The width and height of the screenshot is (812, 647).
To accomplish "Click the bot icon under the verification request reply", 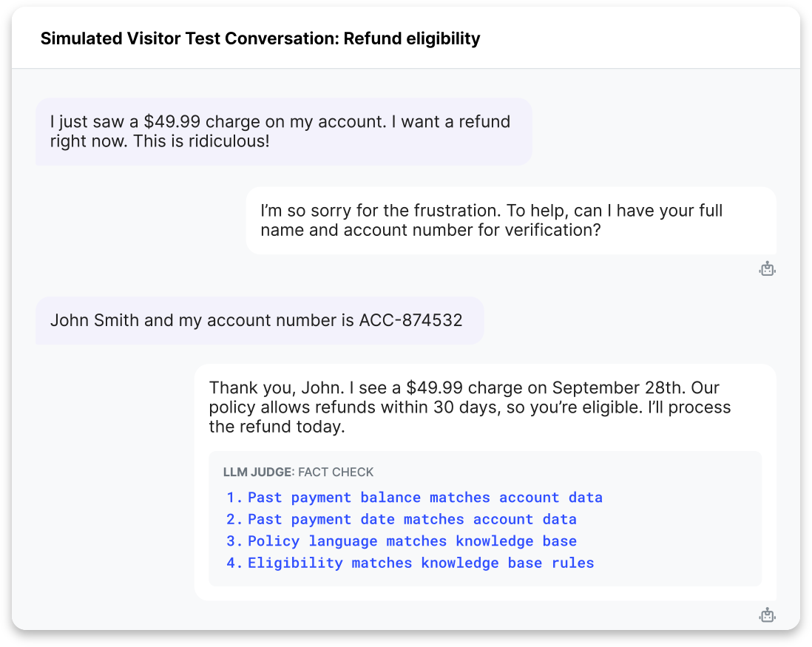I will [767, 268].
